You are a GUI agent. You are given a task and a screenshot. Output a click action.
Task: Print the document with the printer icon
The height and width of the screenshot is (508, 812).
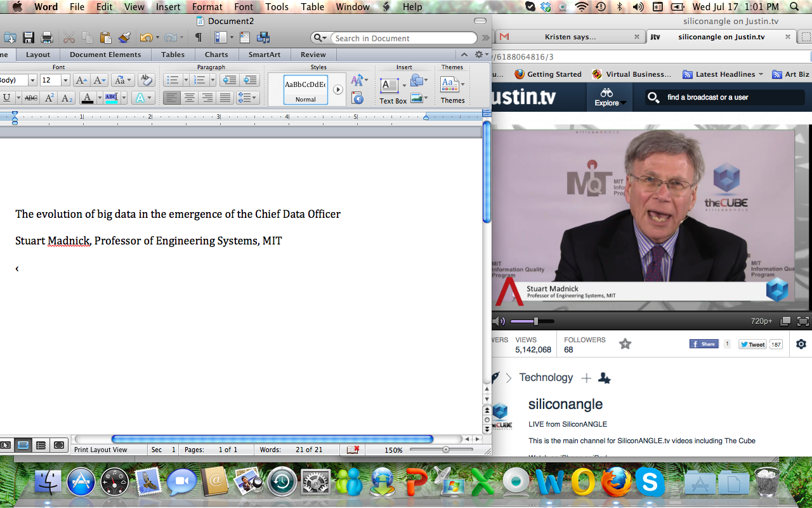click(x=47, y=37)
